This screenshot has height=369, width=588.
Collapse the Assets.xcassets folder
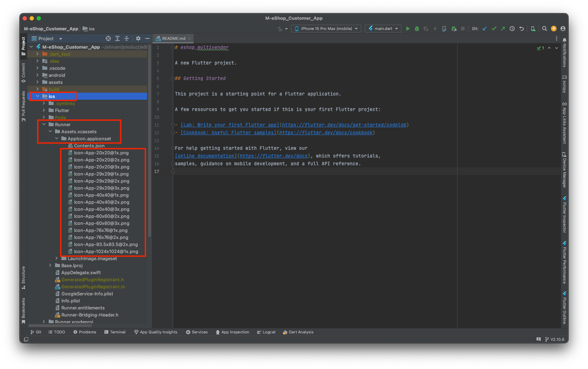click(x=50, y=131)
